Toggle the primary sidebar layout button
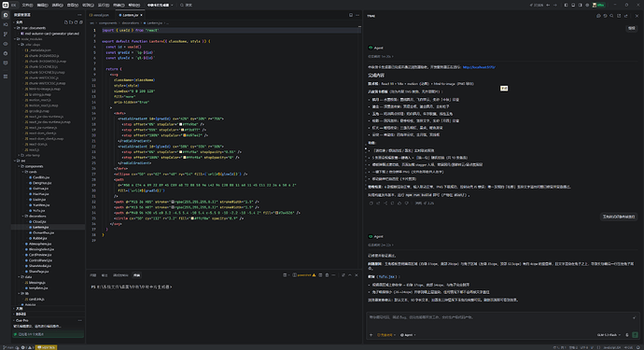 566,5
